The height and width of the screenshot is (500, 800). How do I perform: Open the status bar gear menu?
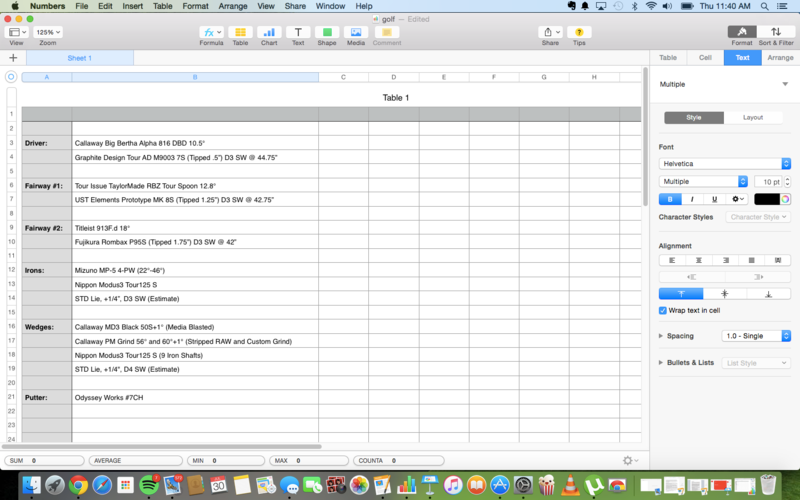point(630,460)
